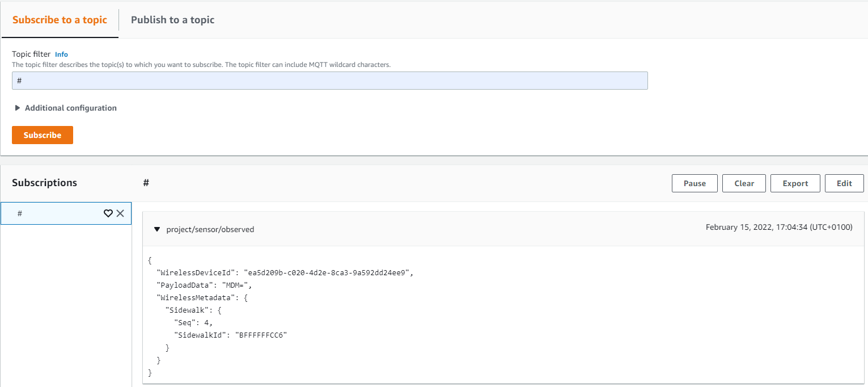Click the message timestamp on the right
Viewport: 868px width, 387px height.
pyautogui.click(x=780, y=227)
